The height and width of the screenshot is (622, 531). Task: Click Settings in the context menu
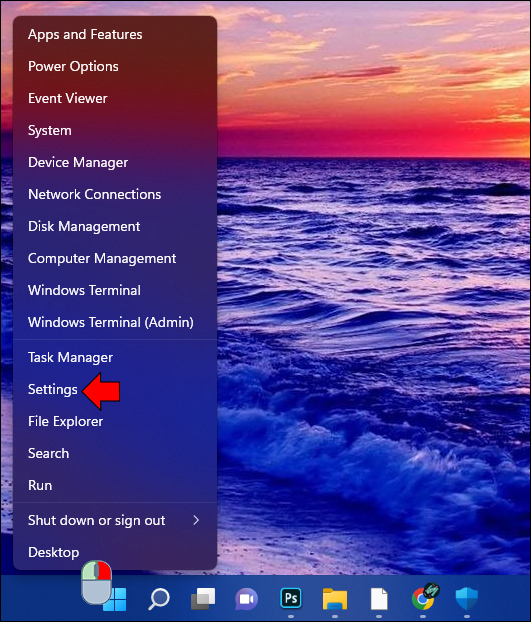pyautogui.click(x=115, y=390)
